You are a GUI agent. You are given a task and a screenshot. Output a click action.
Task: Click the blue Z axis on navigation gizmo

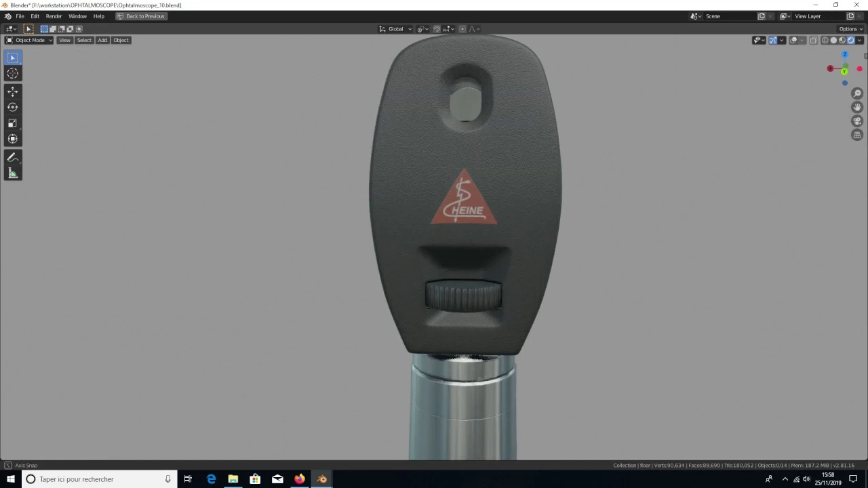pos(845,54)
